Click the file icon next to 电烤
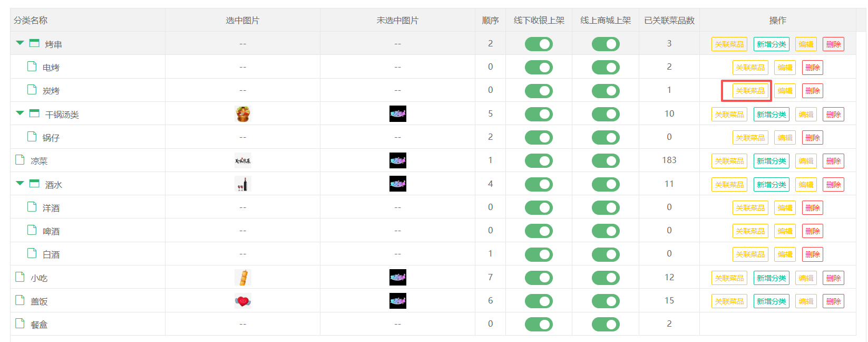Image resolution: width=868 pixels, height=342 pixels. (x=32, y=66)
